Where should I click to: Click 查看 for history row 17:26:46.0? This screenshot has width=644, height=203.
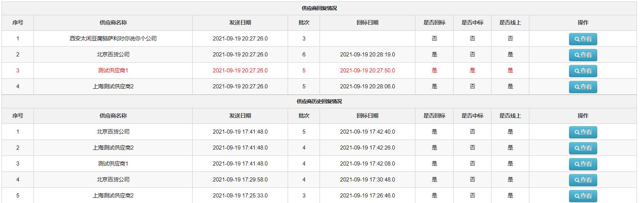583,196
